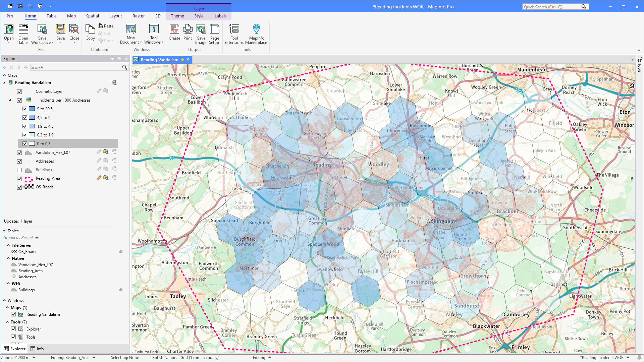Collapse the Incidents per 1000 Addresses theme
This screenshot has width=644, height=362.
(x=9, y=100)
